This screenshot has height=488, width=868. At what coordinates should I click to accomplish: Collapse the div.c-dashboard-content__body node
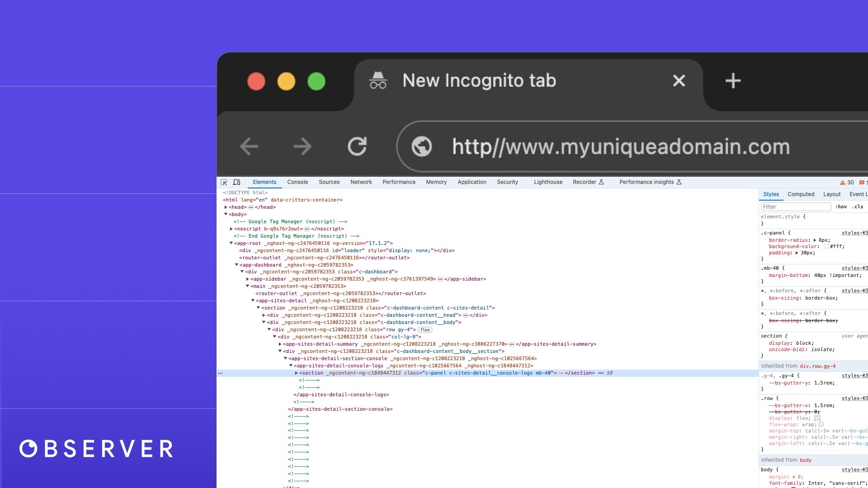click(264, 322)
